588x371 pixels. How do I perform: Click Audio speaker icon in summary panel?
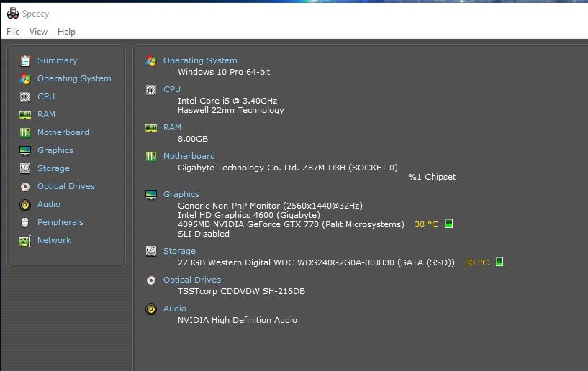(151, 309)
